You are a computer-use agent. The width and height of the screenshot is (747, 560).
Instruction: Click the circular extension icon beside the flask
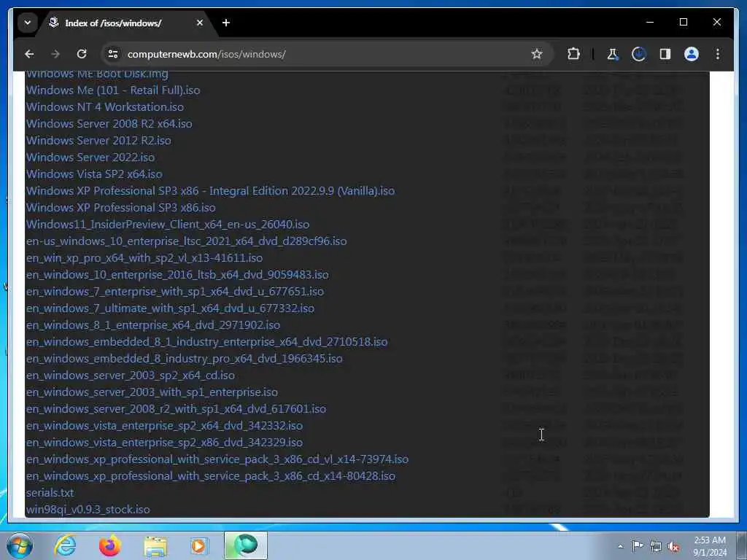click(638, 54)
